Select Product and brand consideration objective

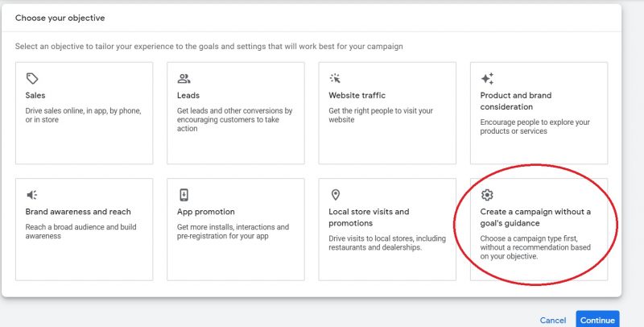tap(539, 113)
